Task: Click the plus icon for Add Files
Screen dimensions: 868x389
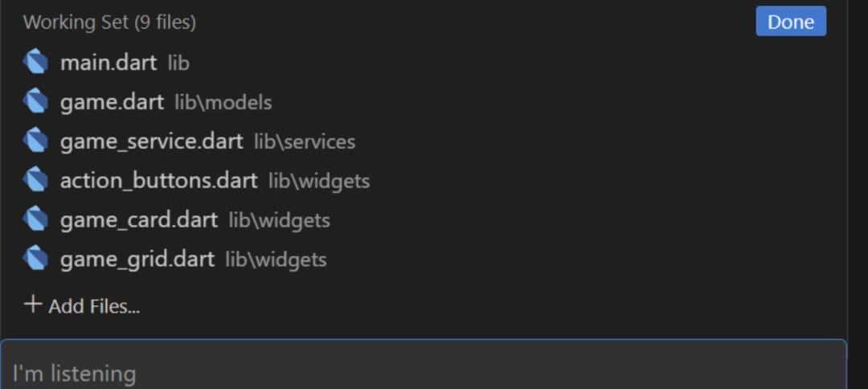Action: coord(32,305)
